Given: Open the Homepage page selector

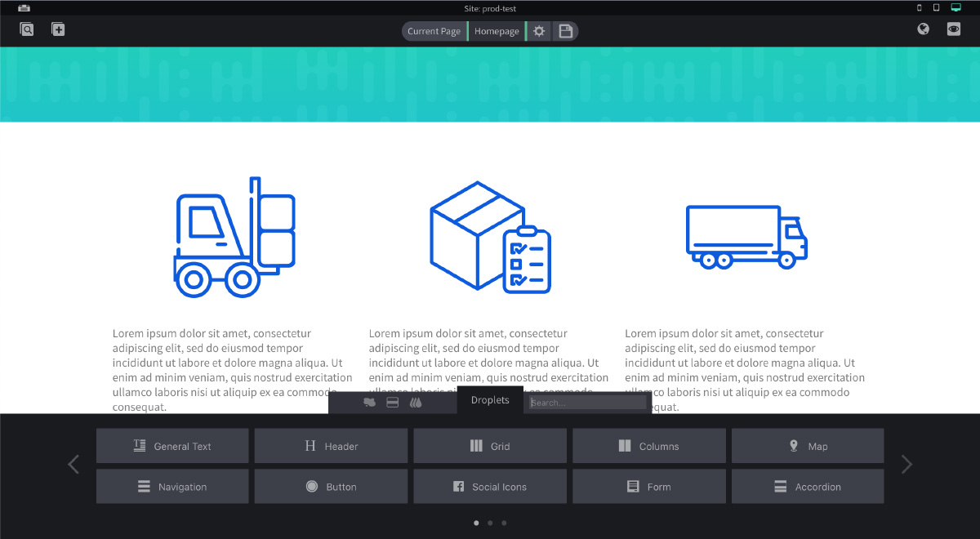Looking at the screenshot, I should [x=497, y=31].
